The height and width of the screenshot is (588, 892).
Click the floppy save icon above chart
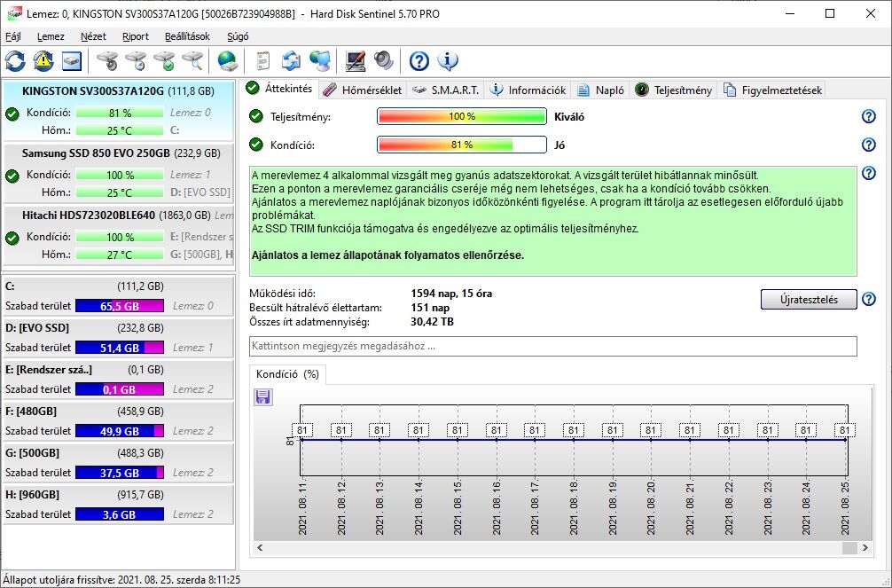pos(262,396)
